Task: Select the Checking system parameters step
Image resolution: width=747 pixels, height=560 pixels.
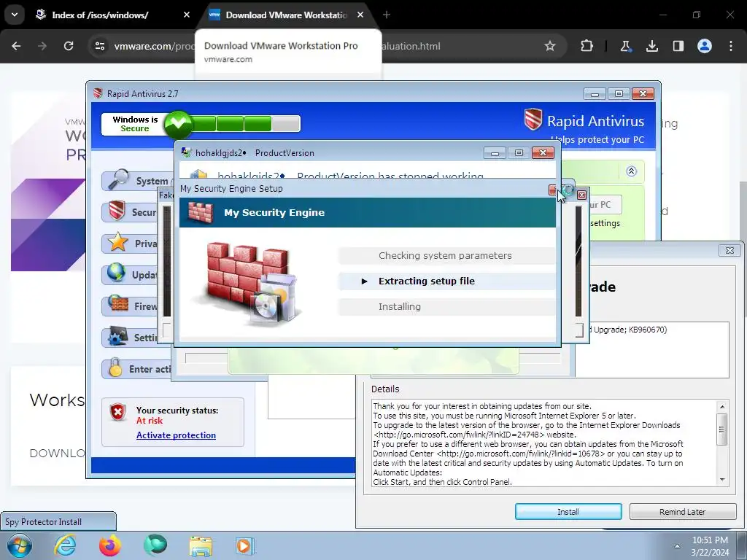Action: [x=447, y=256]
